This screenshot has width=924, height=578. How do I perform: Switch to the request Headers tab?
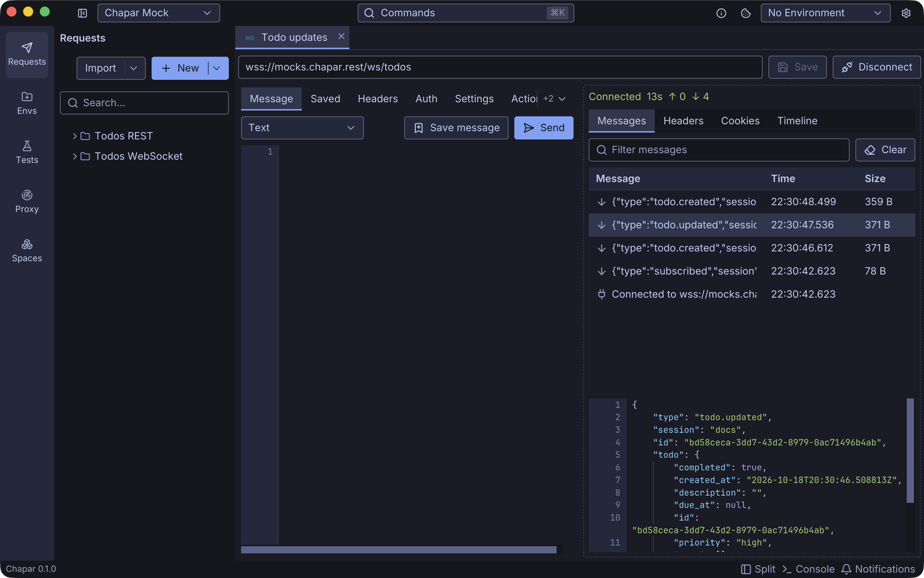(x=378, y=99)
